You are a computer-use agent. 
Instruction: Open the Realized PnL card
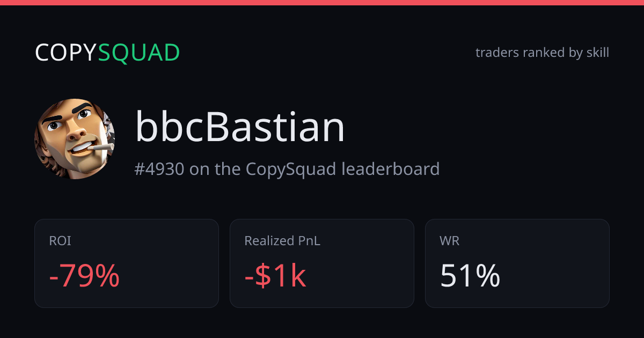[x=322, y=263]
